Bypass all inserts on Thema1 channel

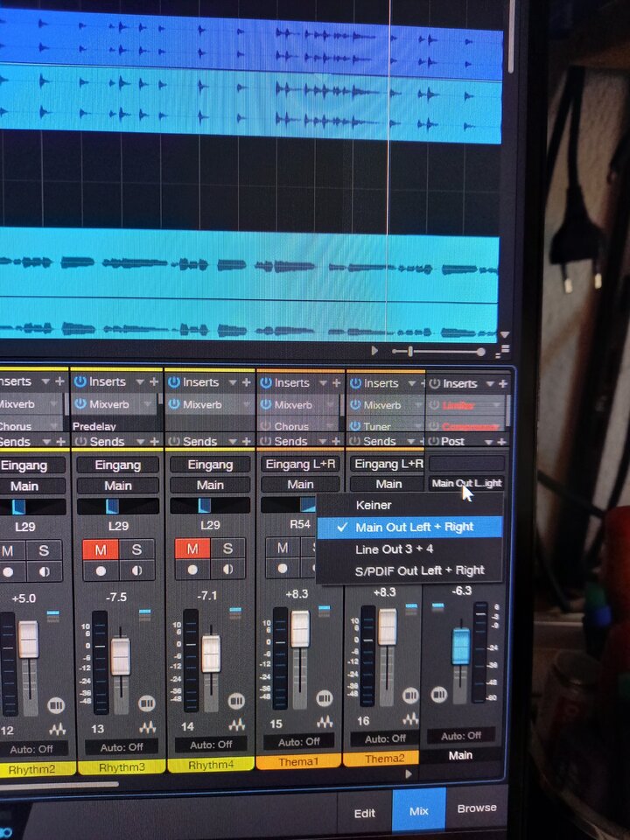click(x=266, y=382)
